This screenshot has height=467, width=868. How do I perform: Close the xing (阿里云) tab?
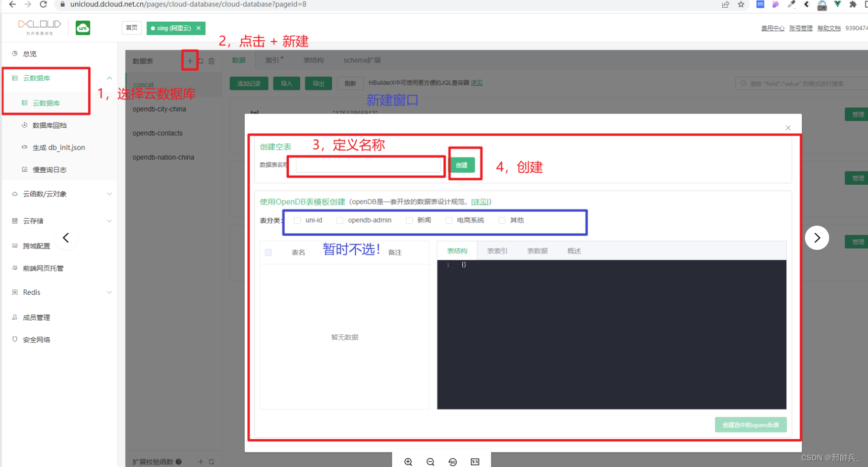[199, 28]
